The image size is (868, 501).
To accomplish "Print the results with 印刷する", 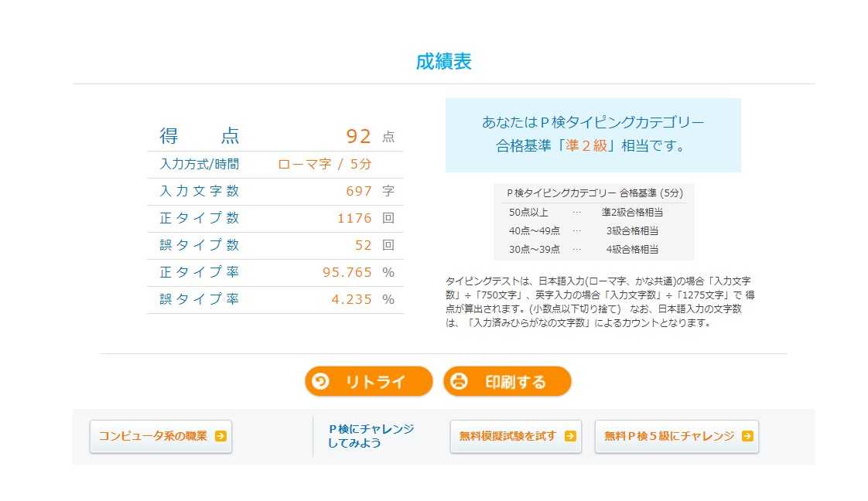I will click(507, 381).
